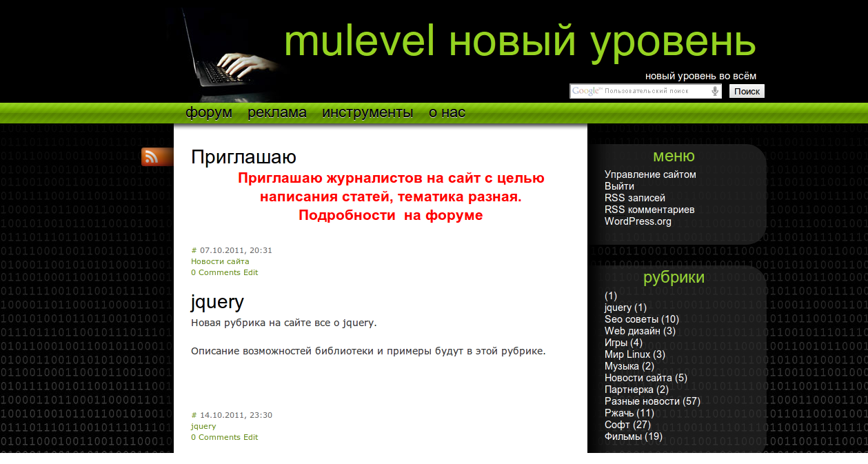Open the форум navigation item
Image resolution: width=868 pixels, height=464 pixels.
pyautogui.click(x=209, y=112)
